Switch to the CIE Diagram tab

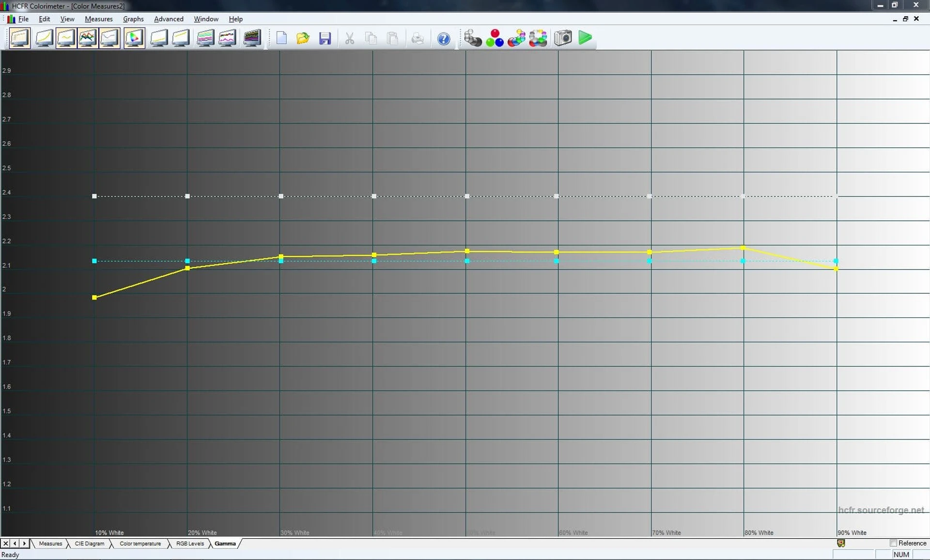pos(90,544)
